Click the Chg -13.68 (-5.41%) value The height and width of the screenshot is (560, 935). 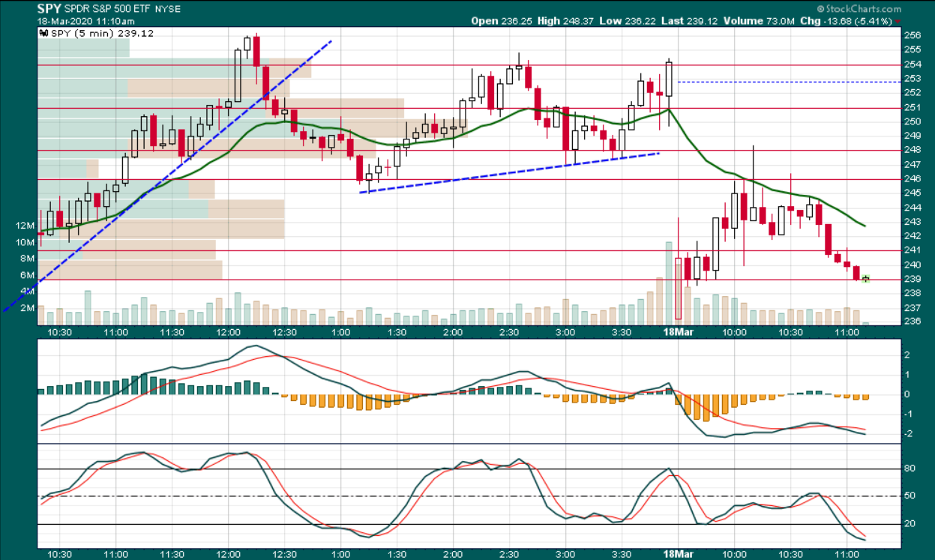[x=847, y=21]
